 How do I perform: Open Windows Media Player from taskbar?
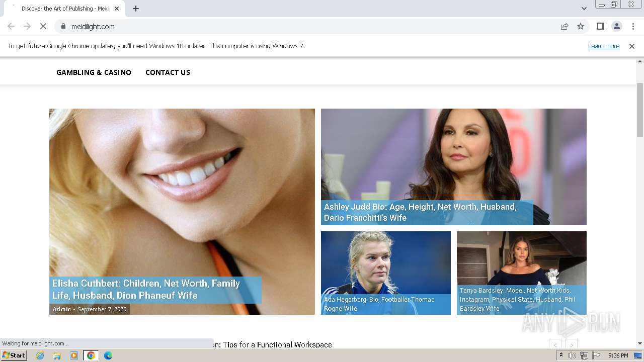click(74, 355)
